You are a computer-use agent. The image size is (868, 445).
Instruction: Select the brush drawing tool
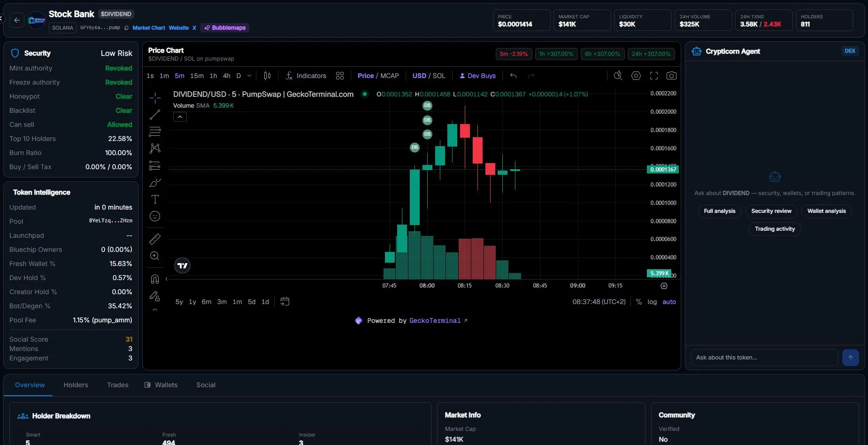click(155, 182)
